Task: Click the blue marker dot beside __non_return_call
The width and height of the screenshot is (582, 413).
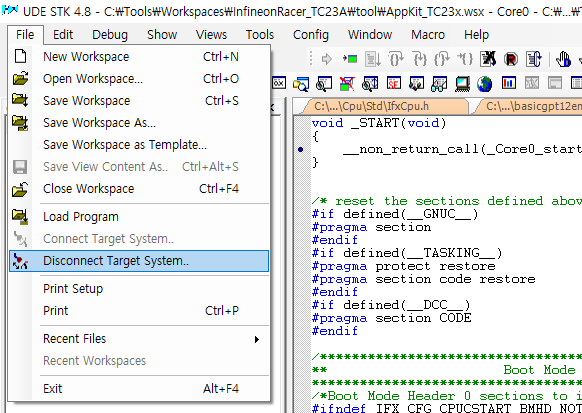Action: 301,150
